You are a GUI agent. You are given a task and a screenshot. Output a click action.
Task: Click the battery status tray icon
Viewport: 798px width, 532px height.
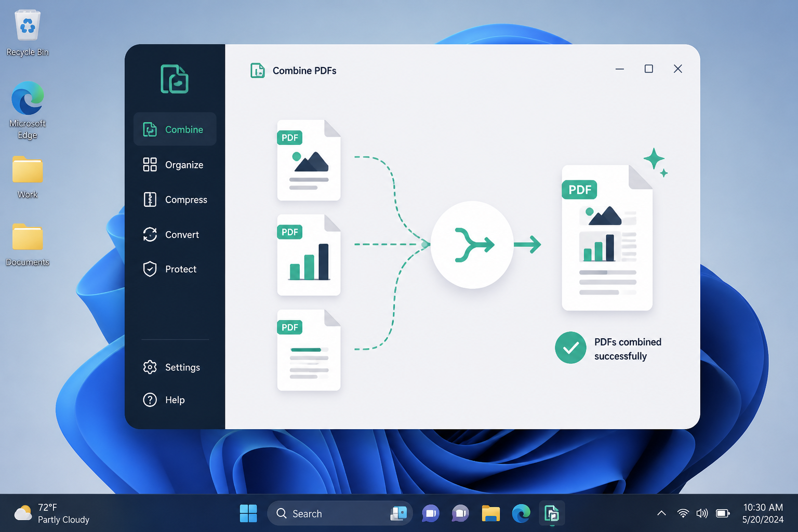723,513
